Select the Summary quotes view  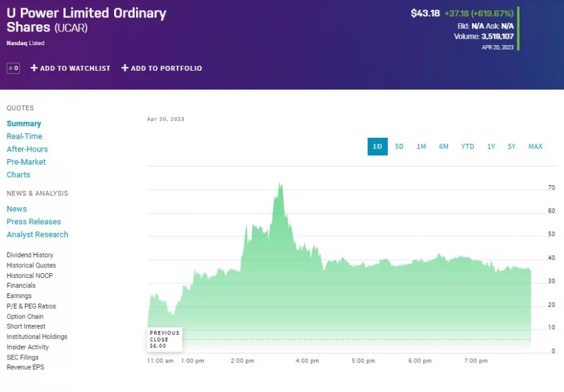(24, 123)
